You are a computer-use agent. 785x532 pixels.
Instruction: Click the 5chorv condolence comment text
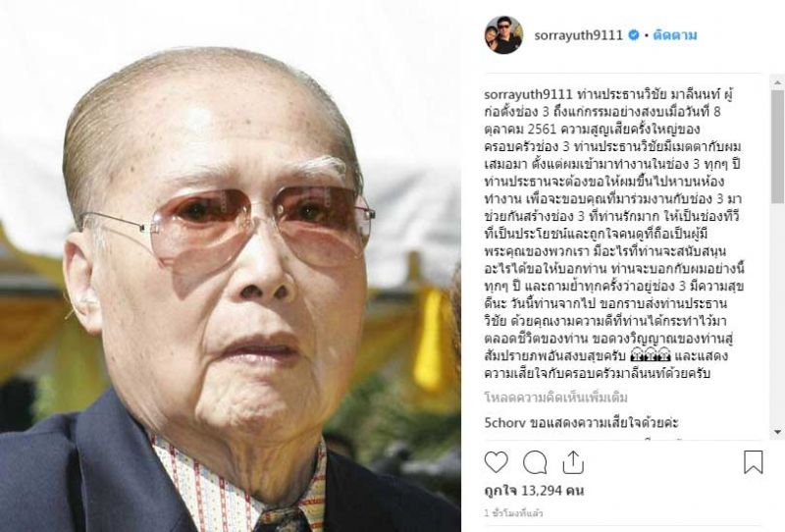tap(603, 423)
